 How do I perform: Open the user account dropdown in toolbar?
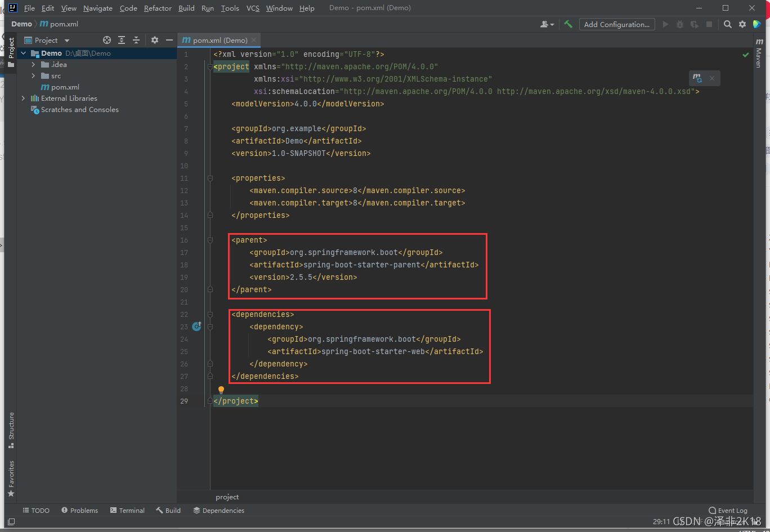(547, 24)
